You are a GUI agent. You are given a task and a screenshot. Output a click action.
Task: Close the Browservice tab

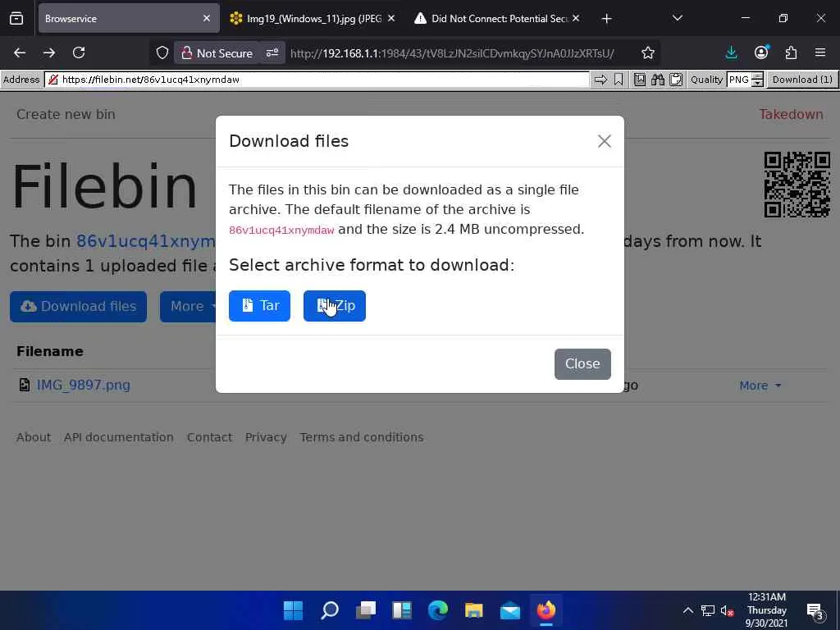pyautogui.click(x=206, y=18)
